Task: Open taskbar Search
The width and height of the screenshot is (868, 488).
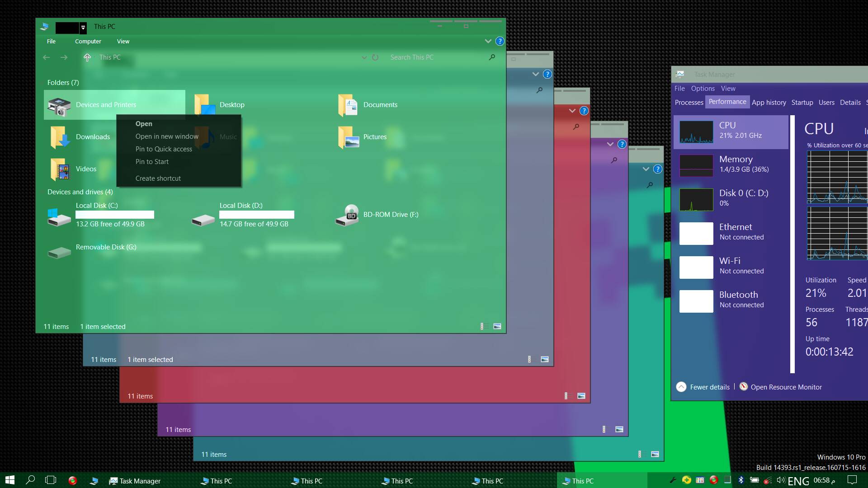Action: pos(30,480)
